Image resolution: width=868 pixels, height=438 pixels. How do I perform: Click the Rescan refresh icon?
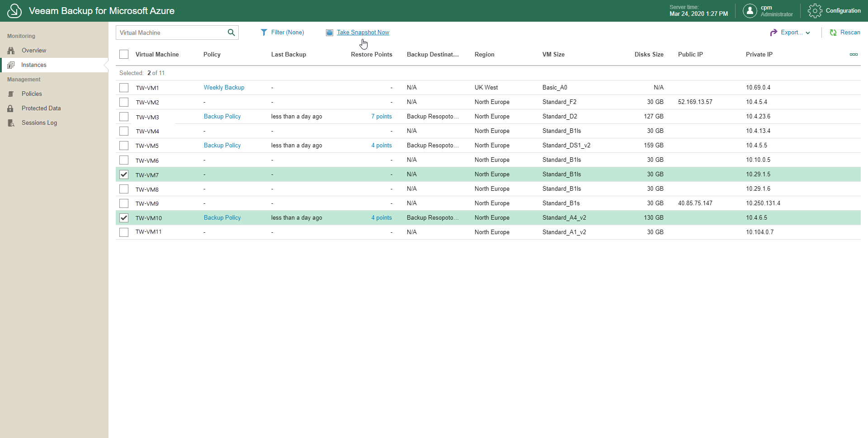[833, 33]
